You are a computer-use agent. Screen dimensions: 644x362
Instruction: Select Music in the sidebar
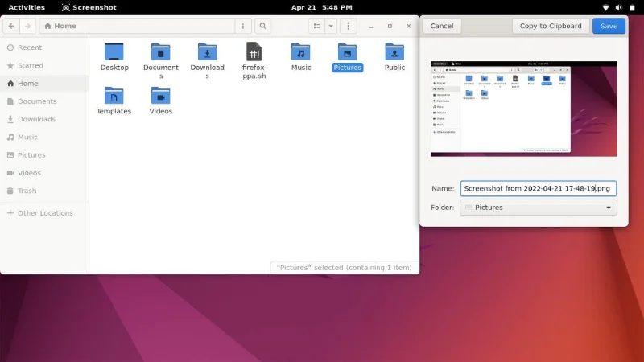[x=44, y=137]
